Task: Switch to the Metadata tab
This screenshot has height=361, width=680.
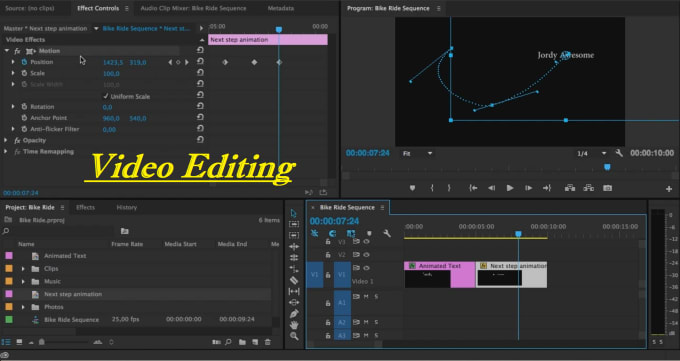Action: click(x=280, y=8)
